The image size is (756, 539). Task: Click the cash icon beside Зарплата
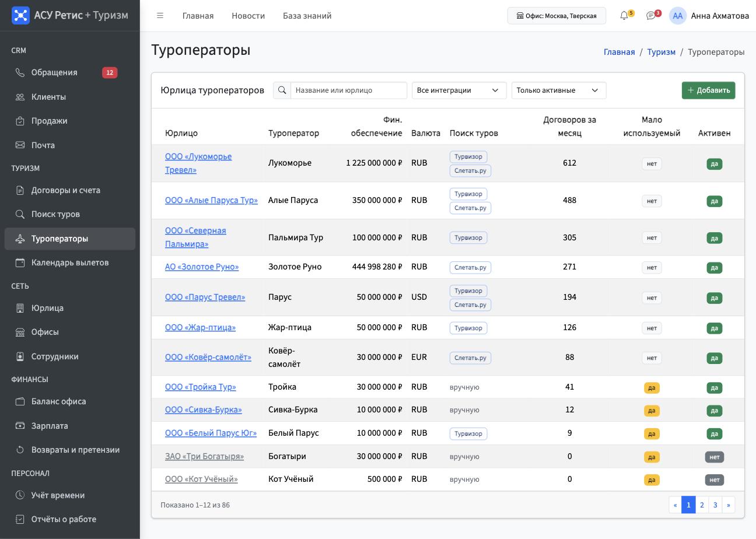tap(20, 426)
